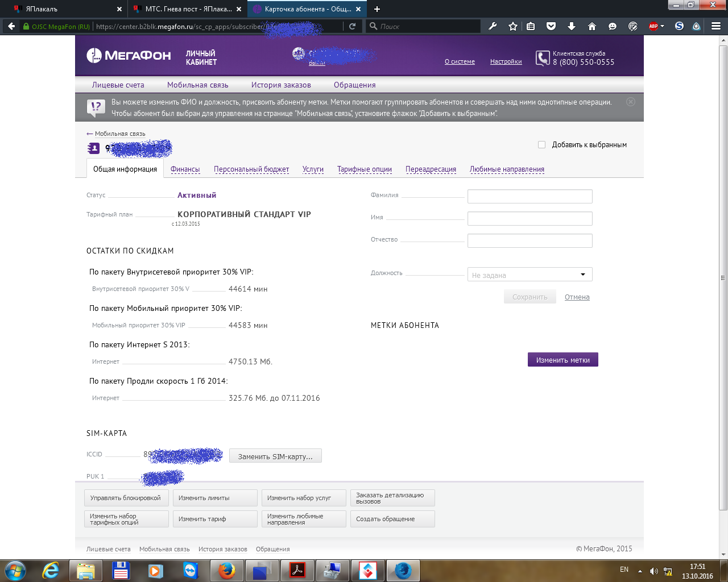This screenshot has width=728, height=582.
Task: Open Обращения top menu
Action: 355,85
